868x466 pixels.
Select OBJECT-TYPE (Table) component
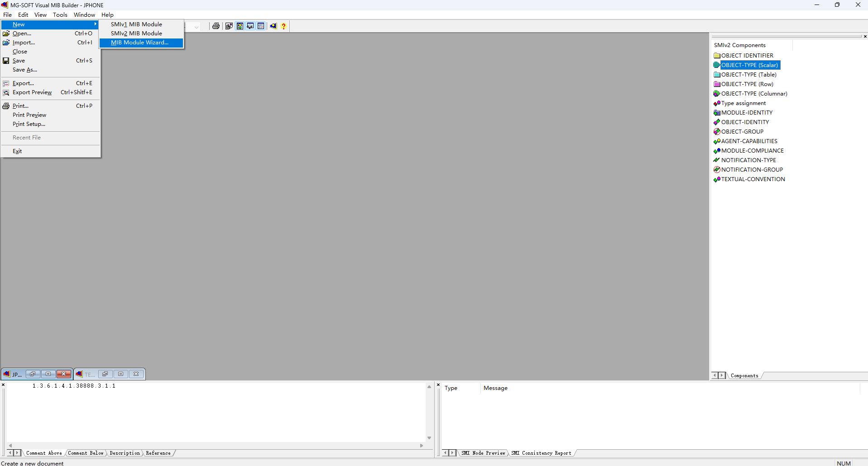[x=745, y=75]
